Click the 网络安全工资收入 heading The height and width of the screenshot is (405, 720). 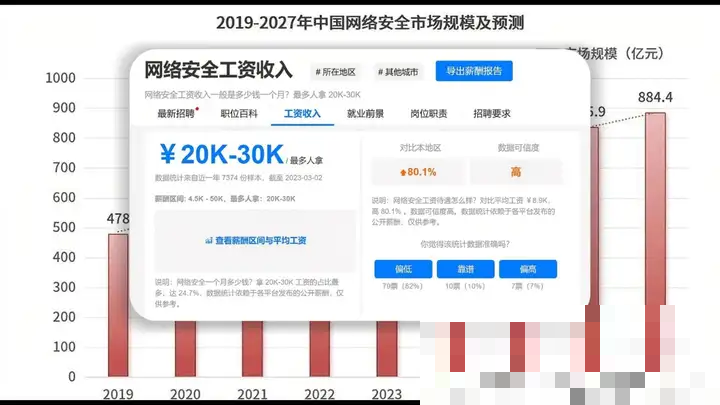[218, 70]
